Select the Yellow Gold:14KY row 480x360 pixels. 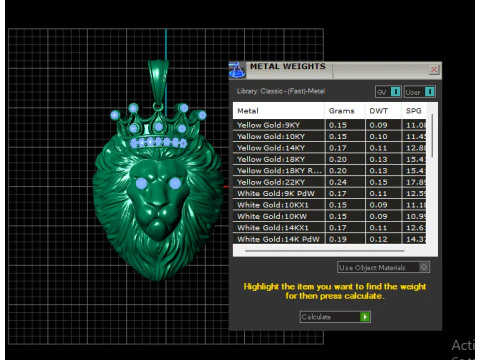coord(329,148)
